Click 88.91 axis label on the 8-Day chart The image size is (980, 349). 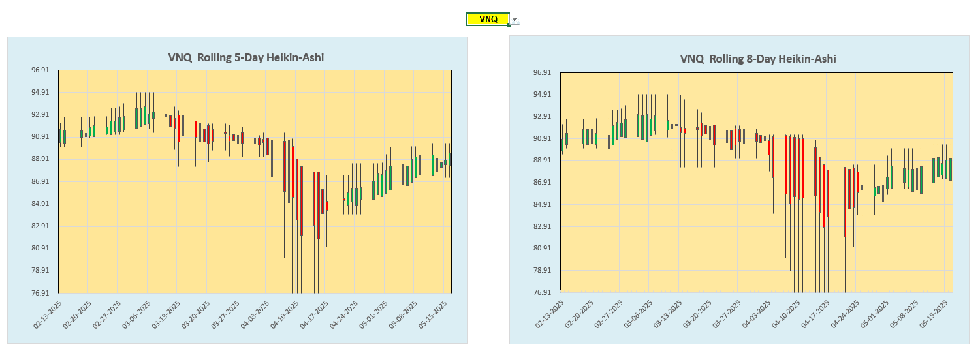pyautogui.click(x=543, y=160)
